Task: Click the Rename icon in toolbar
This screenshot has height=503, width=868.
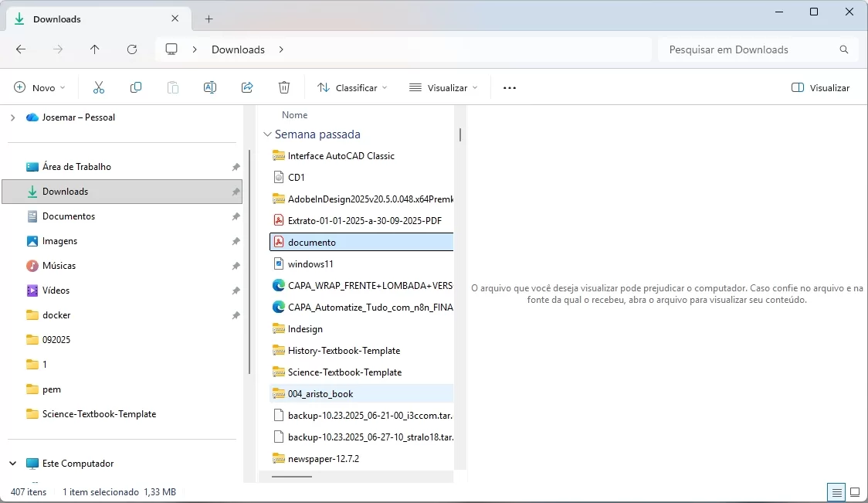Action: [209, 88]
